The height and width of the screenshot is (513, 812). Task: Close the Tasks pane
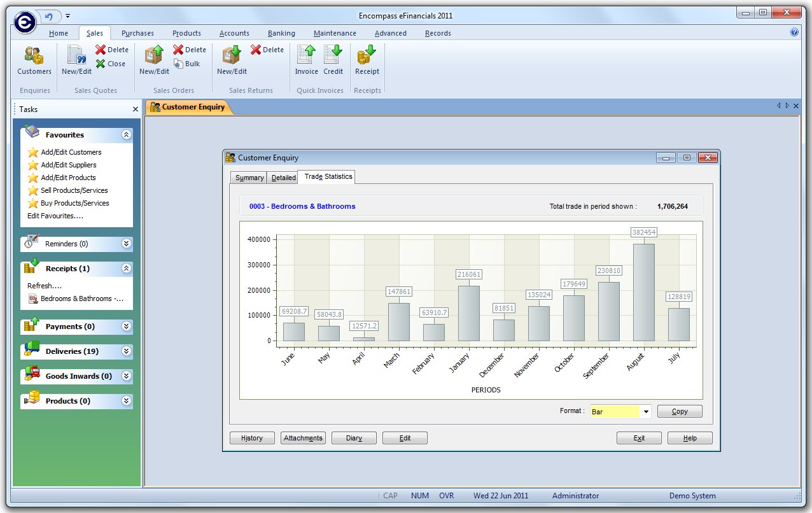point(135,109)
